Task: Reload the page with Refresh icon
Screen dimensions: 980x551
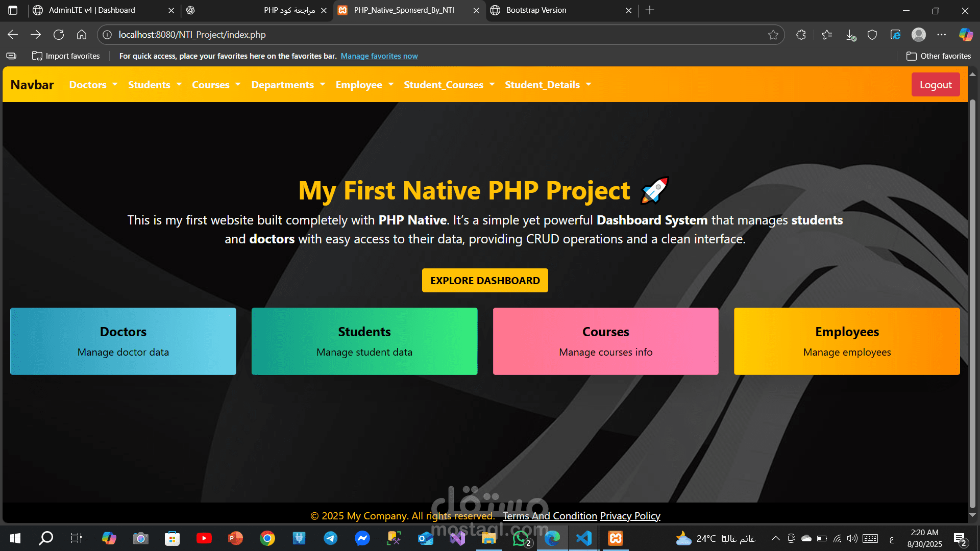Action: (x=59, y=35)
